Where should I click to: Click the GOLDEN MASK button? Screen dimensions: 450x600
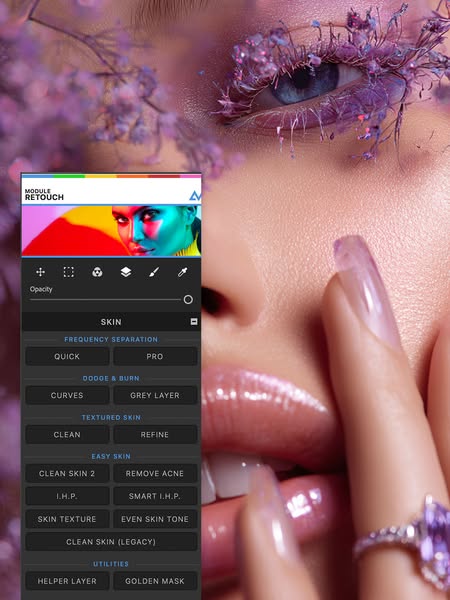coord(155,581)
